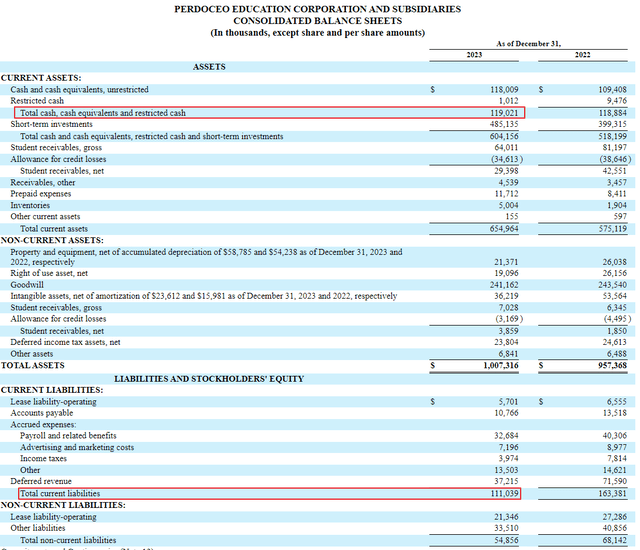Click the Goodwill 2022 value 243,540
Image resolution: width=640 pixels, height=550 pixels.
click(x=612, y=285)
